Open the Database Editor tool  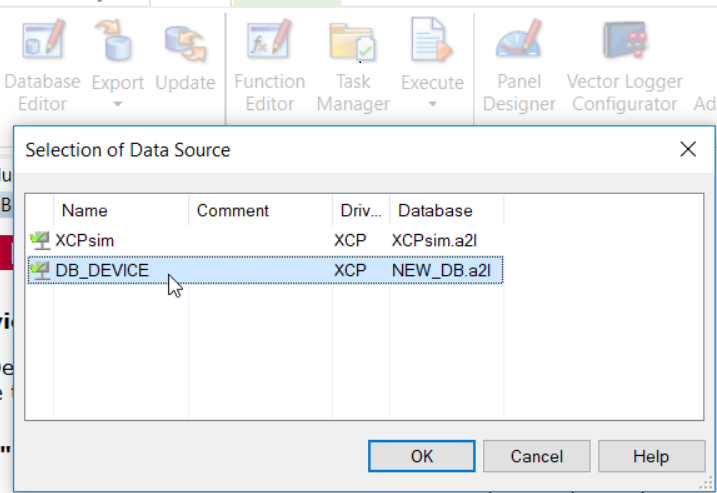pos(42,65)
